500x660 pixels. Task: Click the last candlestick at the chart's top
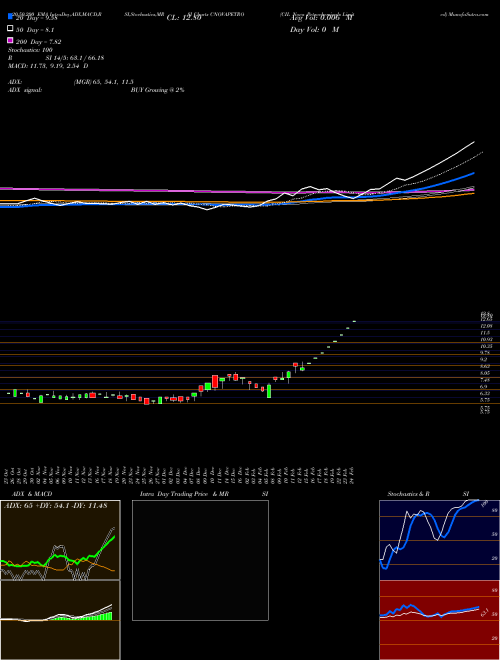pyautogui.click(x=354, y=321)
